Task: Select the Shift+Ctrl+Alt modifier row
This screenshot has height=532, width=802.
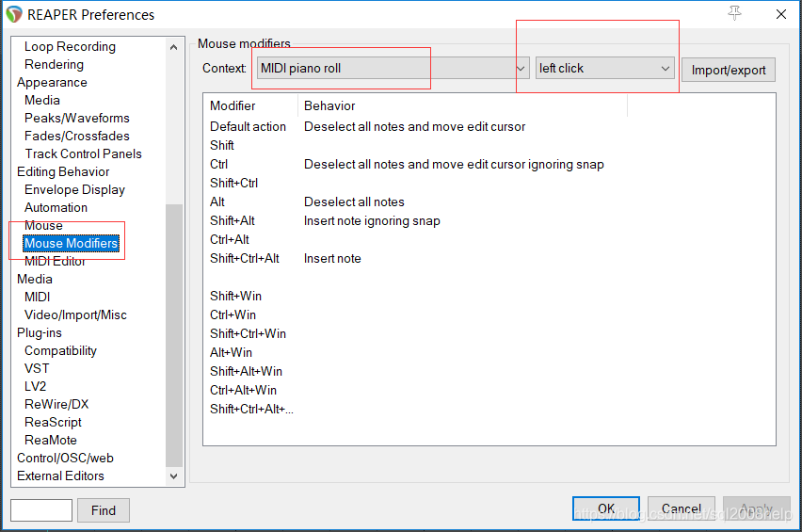Action: coord(489,259)
